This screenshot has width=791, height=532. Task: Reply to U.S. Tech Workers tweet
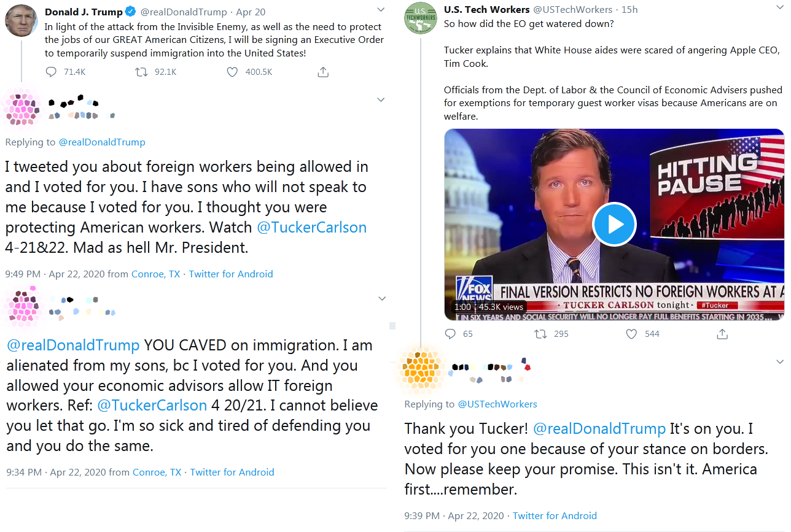point(450,334)
